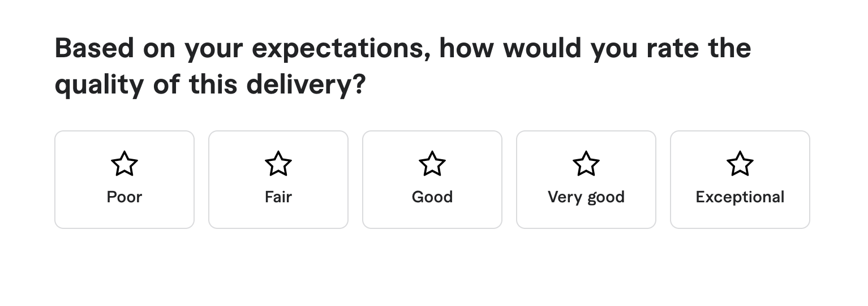Screen dimensions: 868x306
Task: Select the Exceptional rating card
Action: coord(740,180)
